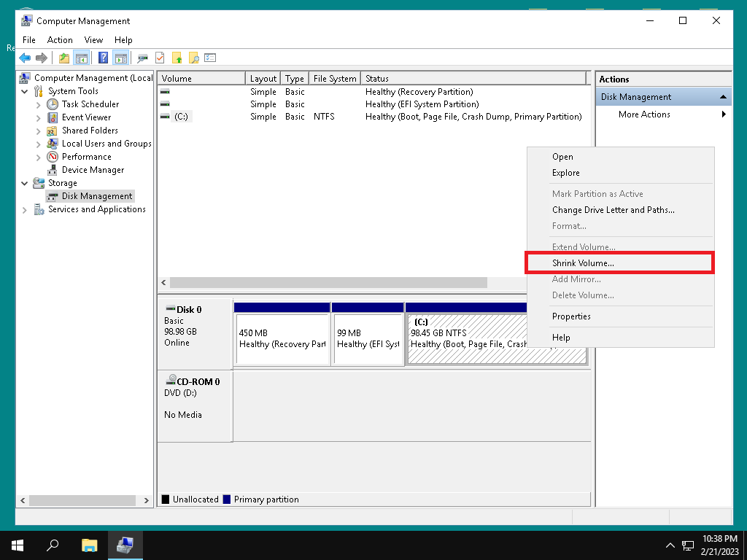Click More Actions in the Actions pane
The width and height of the screenshot is (747, 560).
(644, 114)
